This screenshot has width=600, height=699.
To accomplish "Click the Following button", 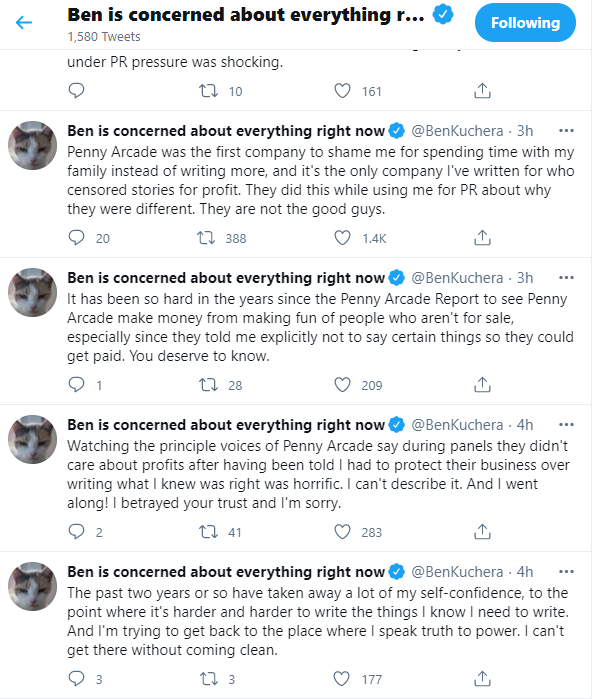I will [x=525, y=23].
